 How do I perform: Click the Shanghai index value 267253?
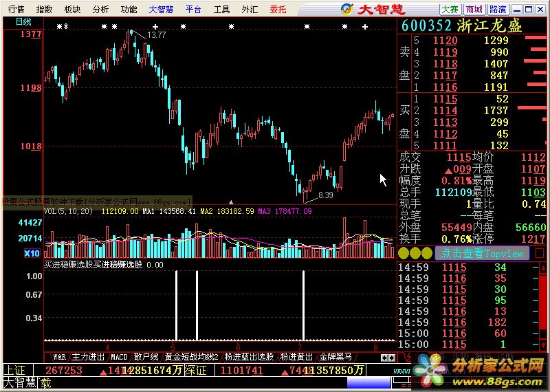coord(64,370)
